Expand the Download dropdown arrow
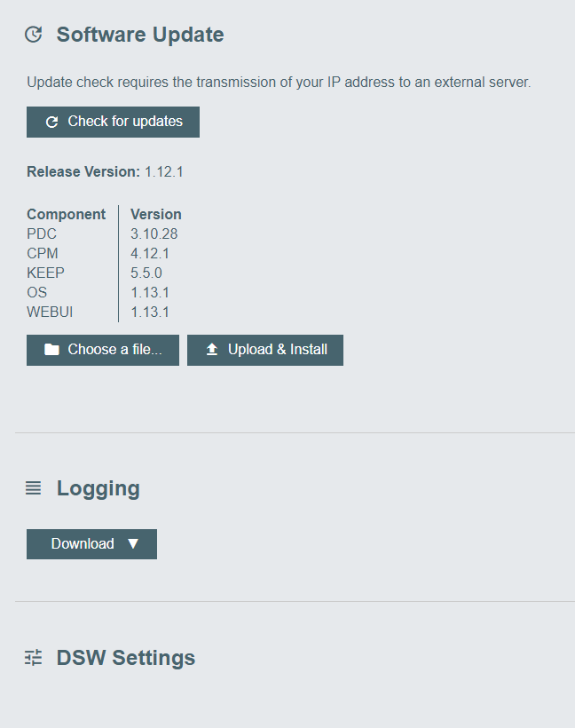 (x=133, y=544)
